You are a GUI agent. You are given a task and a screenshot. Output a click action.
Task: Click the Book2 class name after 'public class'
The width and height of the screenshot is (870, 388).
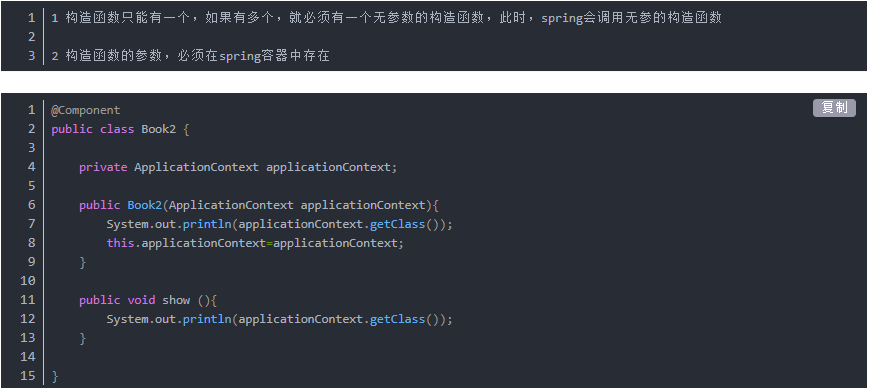click(x=158, y=129)
